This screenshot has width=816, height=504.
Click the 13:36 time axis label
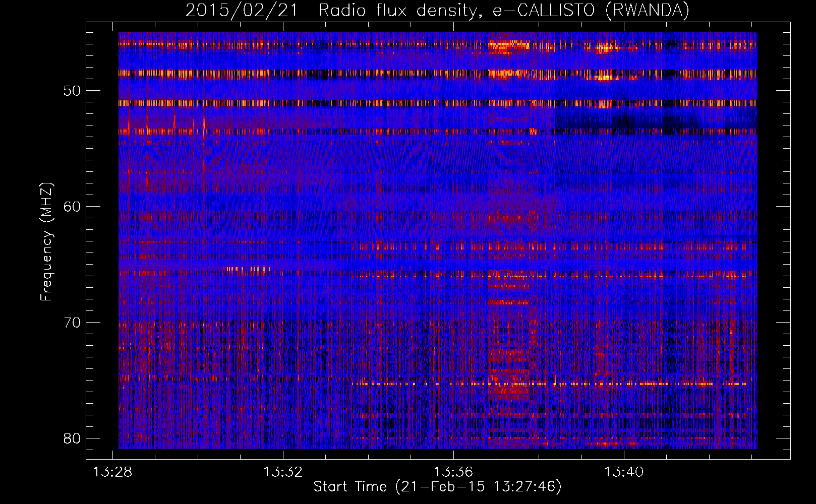coord(453,472)
